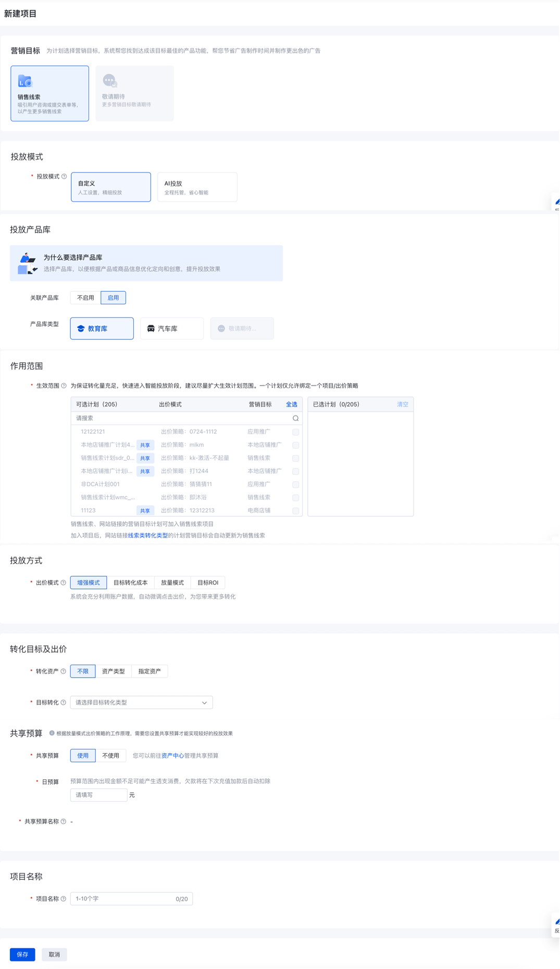560x969 pixels.
Task: Click the 日预算 amount input field
Action: (x=98, y=795)
